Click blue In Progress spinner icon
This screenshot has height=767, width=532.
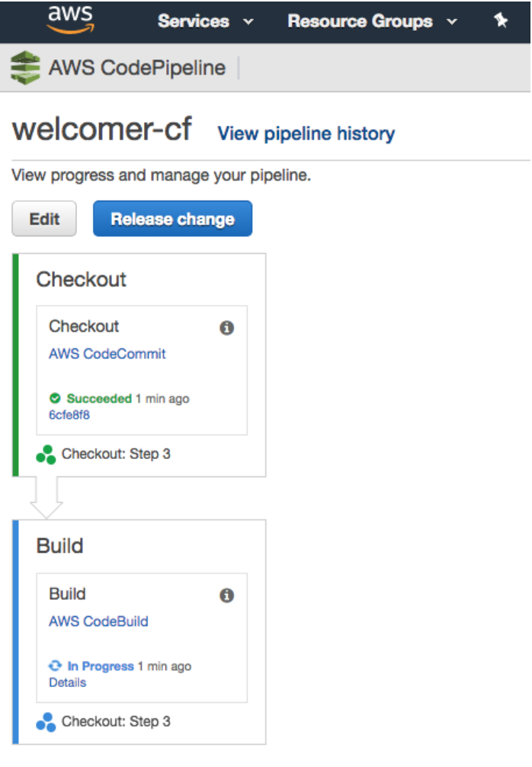click(55, 666)
